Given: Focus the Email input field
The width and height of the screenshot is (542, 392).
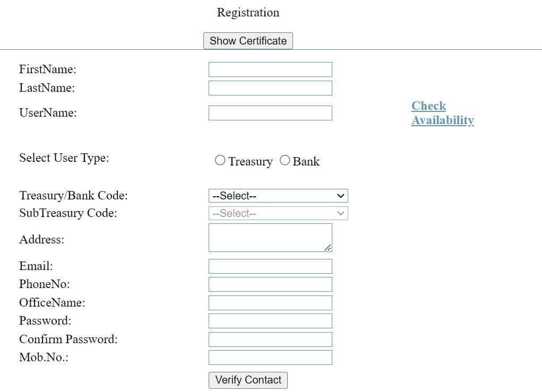Looking at the screenshot, I should tap(270, 266).
